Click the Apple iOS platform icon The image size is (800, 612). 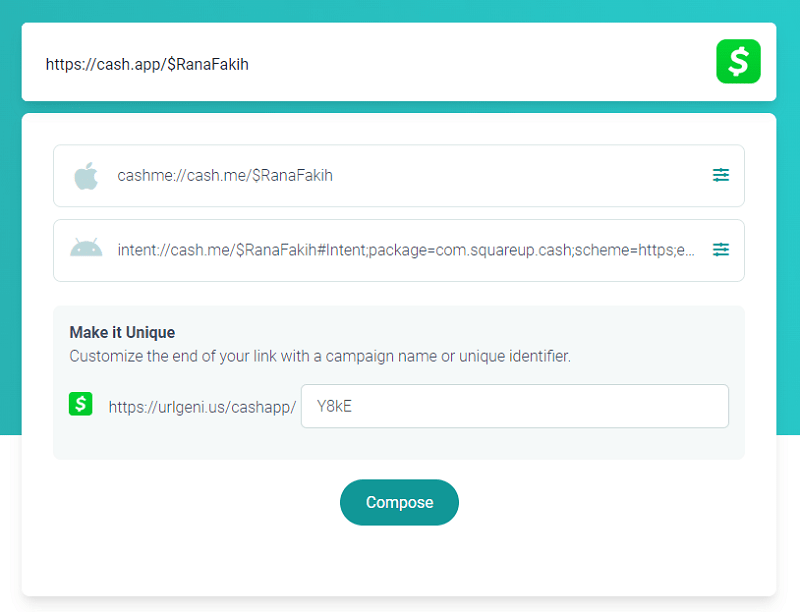pos(86,176)
